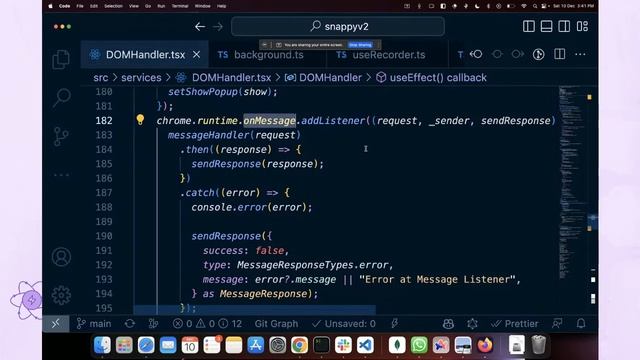Screen dimensions: 640x360
Task: Open the Accounts menu icon
Action: (x=61, y=257)
